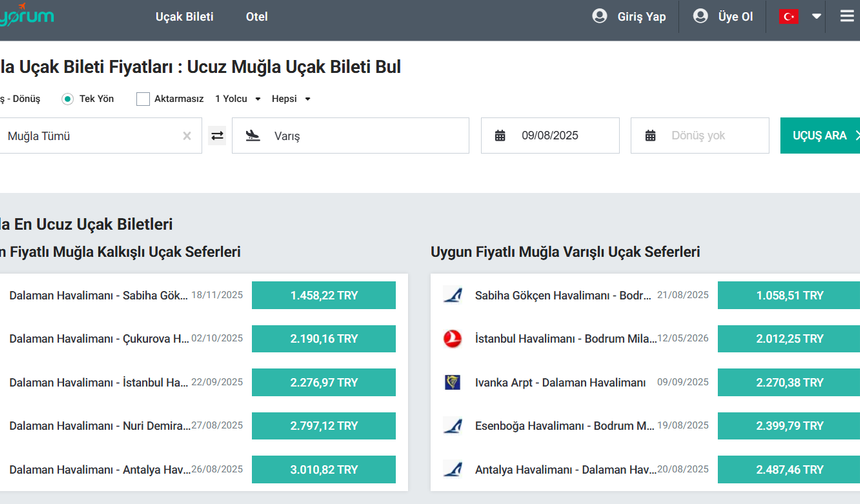
Task: Open İstanbul Havalimanı - Bodrum Mila... route
Action: (565, 339)
